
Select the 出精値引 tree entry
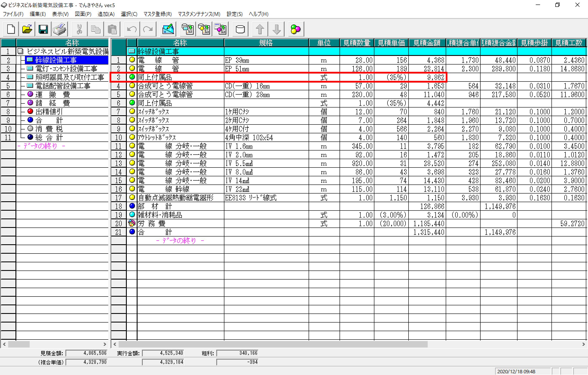(49, 112)
